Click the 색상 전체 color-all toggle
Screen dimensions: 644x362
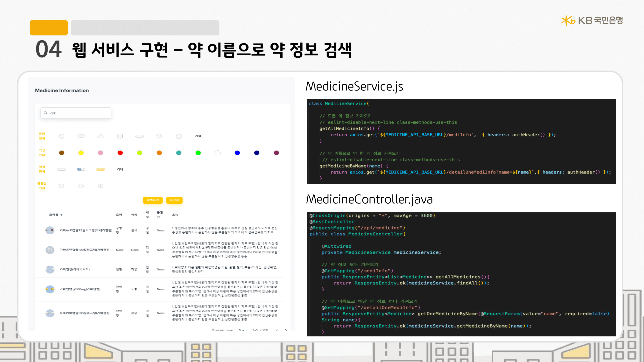pos(42,153)
